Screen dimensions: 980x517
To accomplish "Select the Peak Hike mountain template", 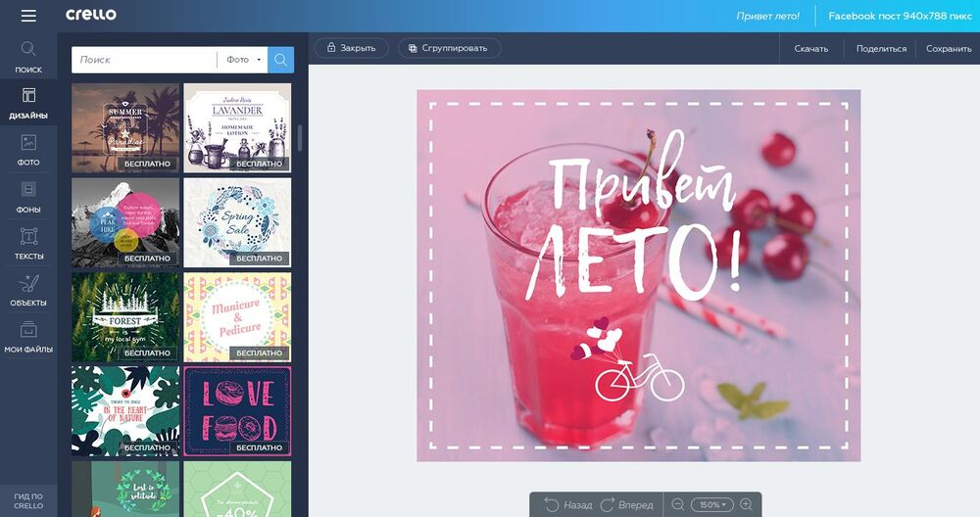I will pos(125,223).
